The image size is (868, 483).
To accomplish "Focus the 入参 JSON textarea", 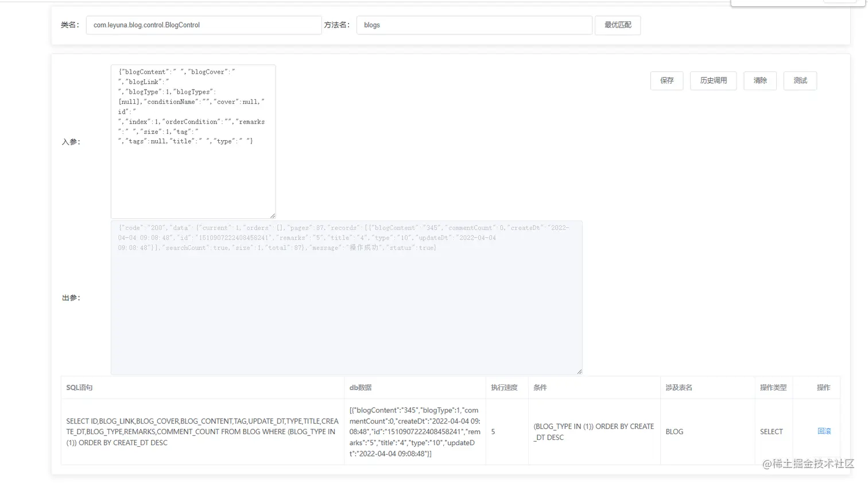I will point(193,141).
